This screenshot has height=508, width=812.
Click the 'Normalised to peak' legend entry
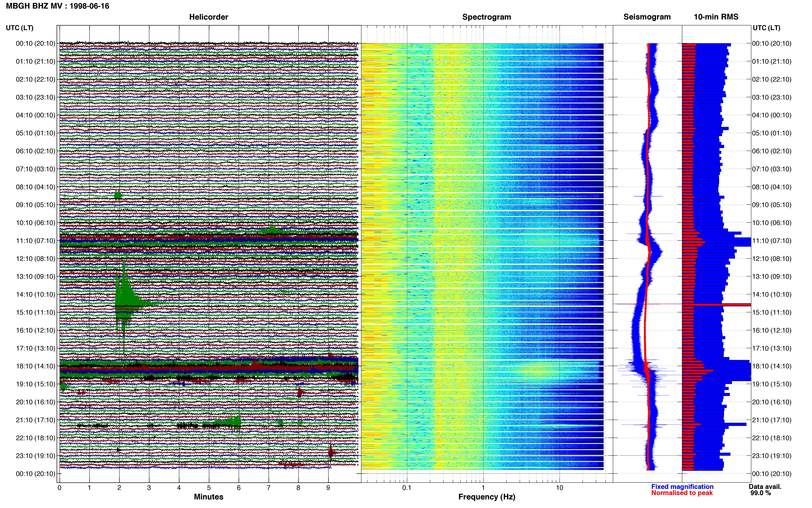point(682,493)
